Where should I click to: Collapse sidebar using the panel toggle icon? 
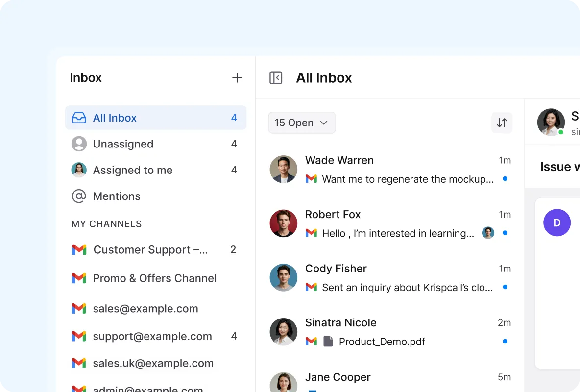276,78
